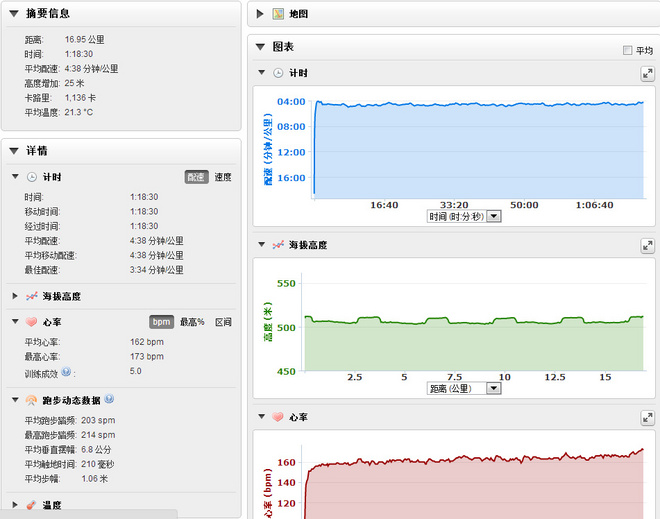Click the calories value 1,136 卡
Viewport: 660px width, 519px height.
pyautogui.click(x=80, y=98)
